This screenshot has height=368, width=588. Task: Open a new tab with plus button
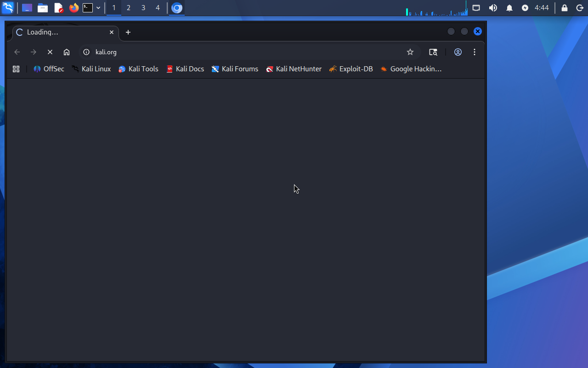tap(128, 32)
